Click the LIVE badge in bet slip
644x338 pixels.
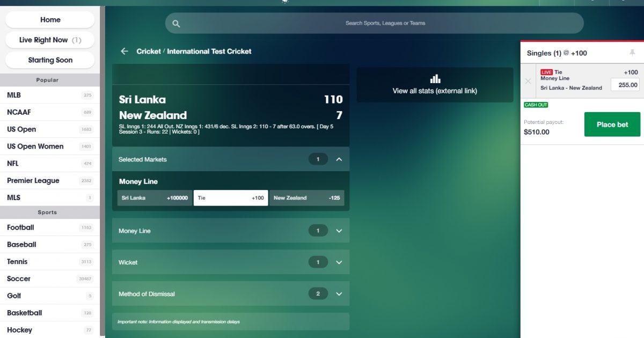(x=546, y=72)
